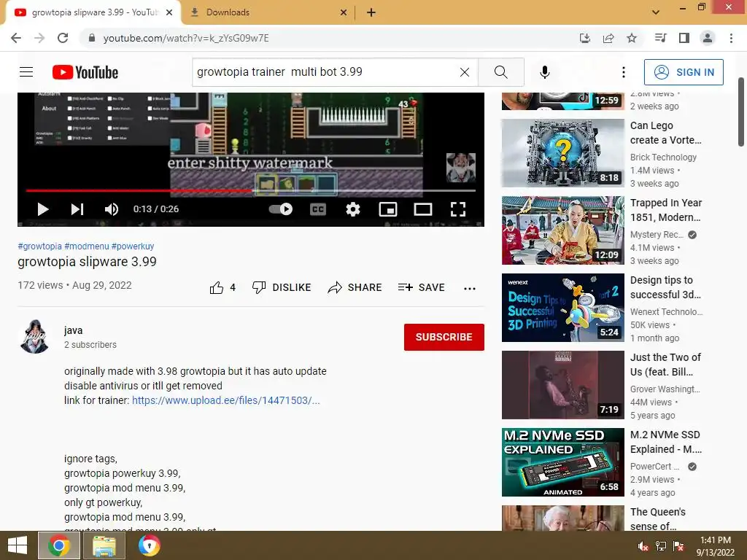Skip to next video

[x=77, y=209]
